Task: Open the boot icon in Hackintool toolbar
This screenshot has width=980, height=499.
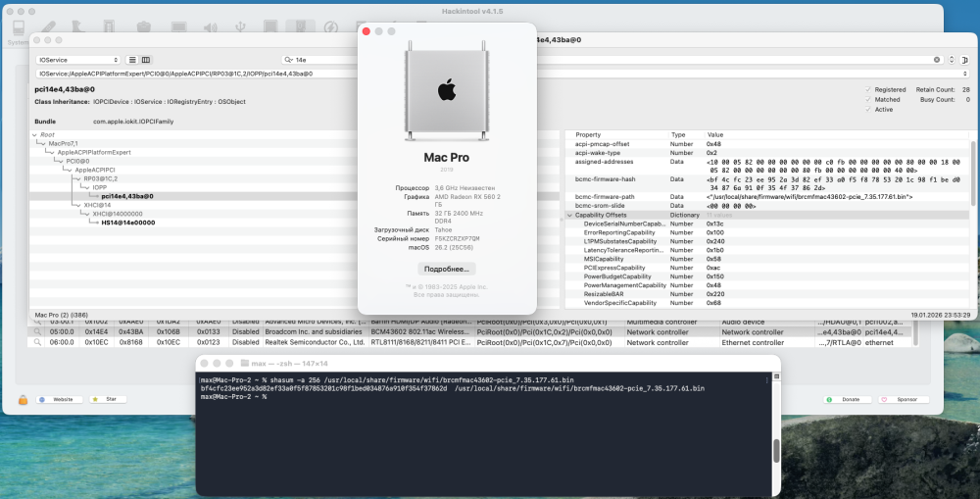Action: (77, 26)
